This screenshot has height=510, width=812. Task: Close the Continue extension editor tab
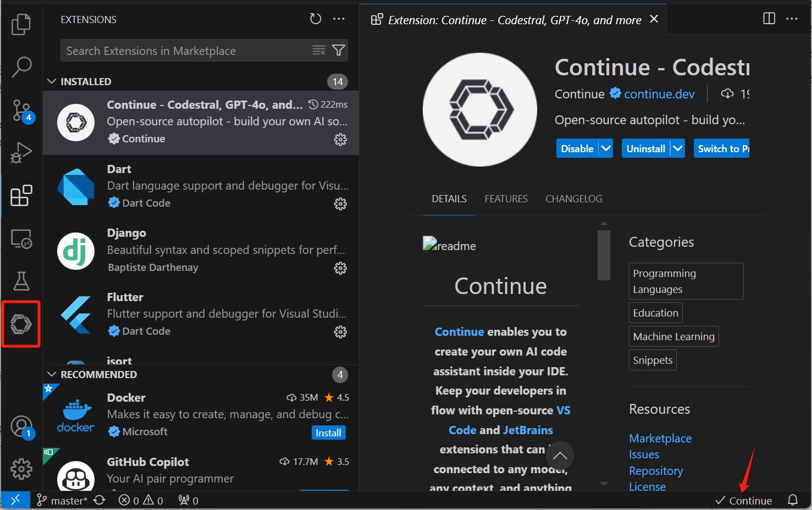point(654,19)
